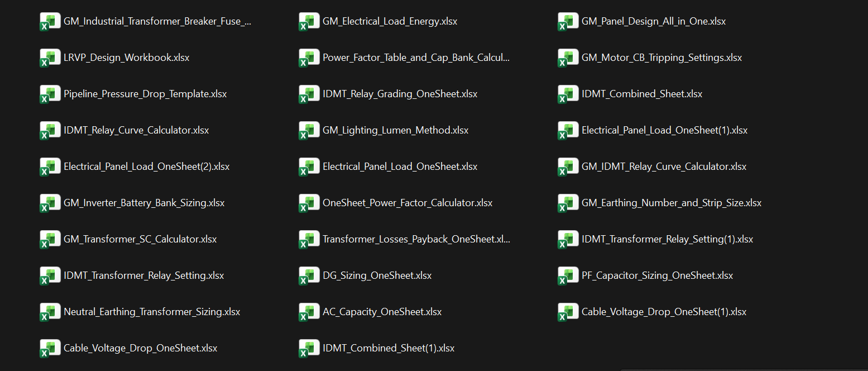Click the Excel icon next to AC_Capacity_OneSheet.xlsx
Screen dimensions: 868x371
(x=309, y=311)
